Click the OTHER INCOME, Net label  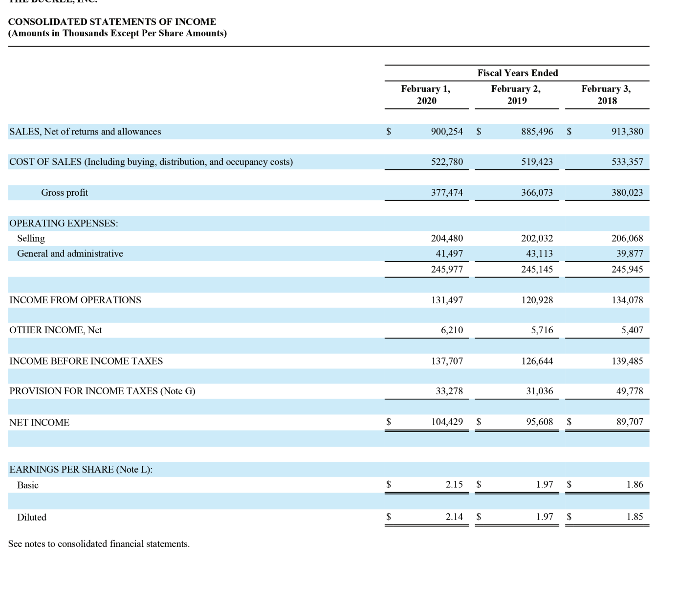55,330
